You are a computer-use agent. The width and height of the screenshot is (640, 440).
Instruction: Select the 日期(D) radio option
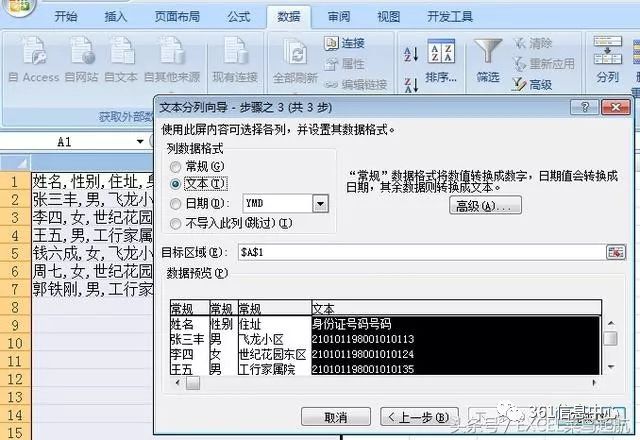tap(176, 204)
